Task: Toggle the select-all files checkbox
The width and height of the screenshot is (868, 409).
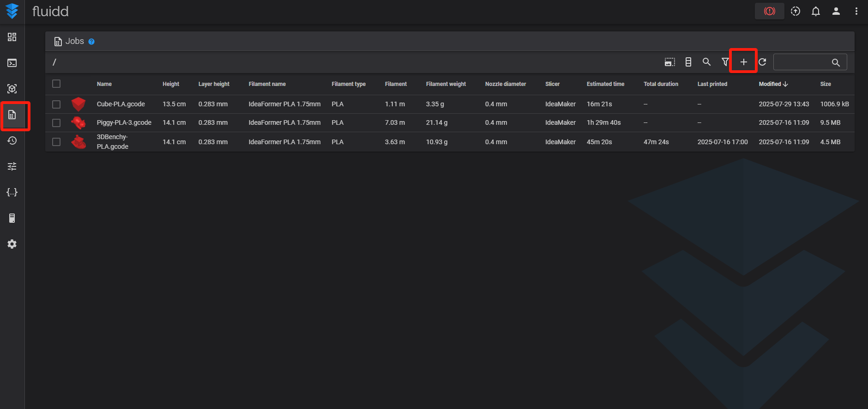Action: [x=56, y=84]
